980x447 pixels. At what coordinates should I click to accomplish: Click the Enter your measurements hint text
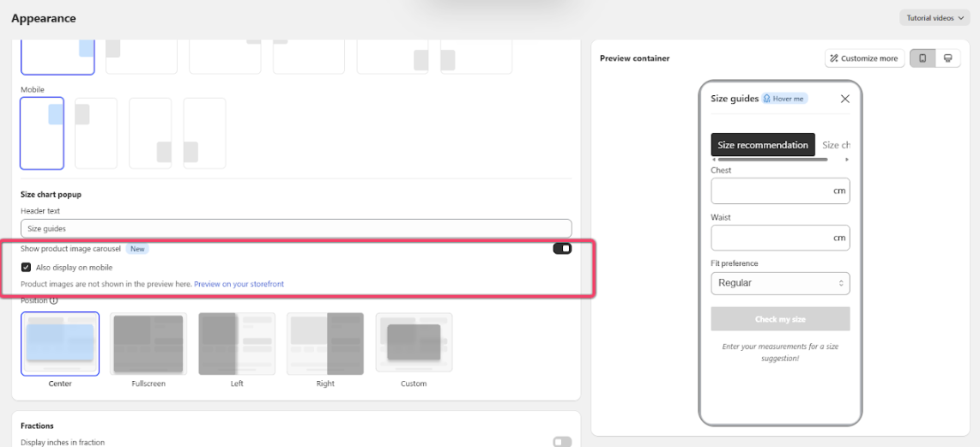pos(780,353)
